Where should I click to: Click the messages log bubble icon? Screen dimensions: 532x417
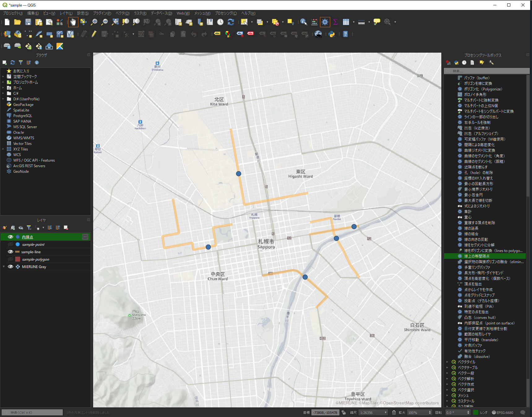(x=523, y=412)
